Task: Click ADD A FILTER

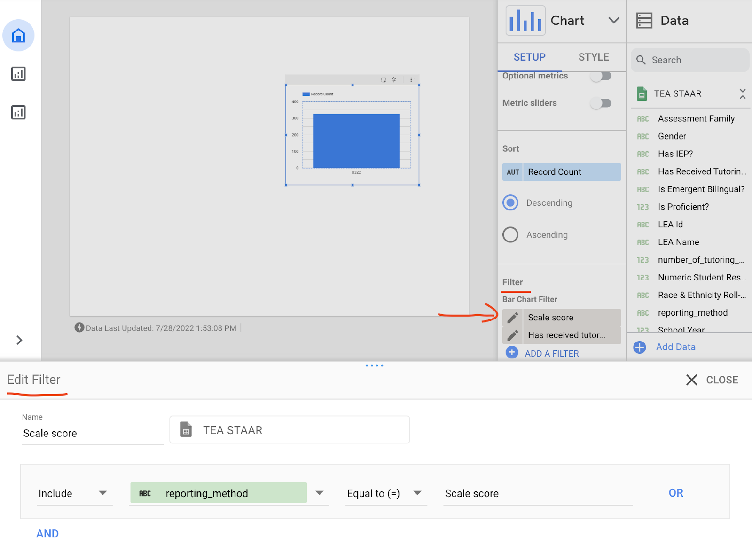Action: 551,353
